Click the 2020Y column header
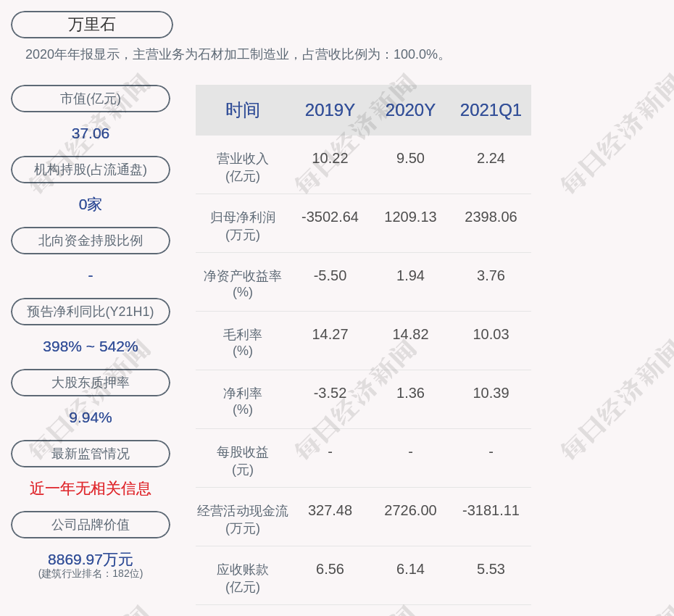Image resolution: width=674 pixels, height=616 pixels. 410,110
